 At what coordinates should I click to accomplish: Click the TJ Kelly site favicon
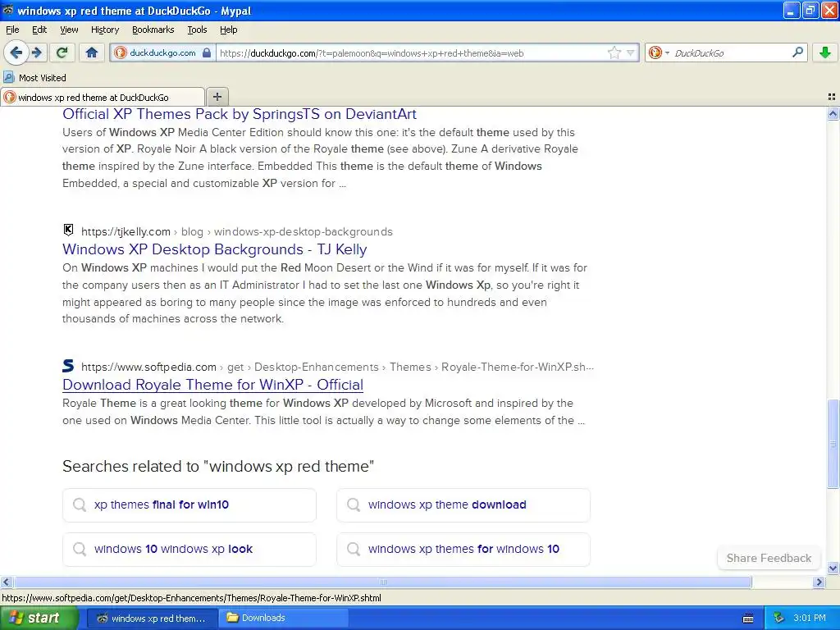[x=68, y=231]
